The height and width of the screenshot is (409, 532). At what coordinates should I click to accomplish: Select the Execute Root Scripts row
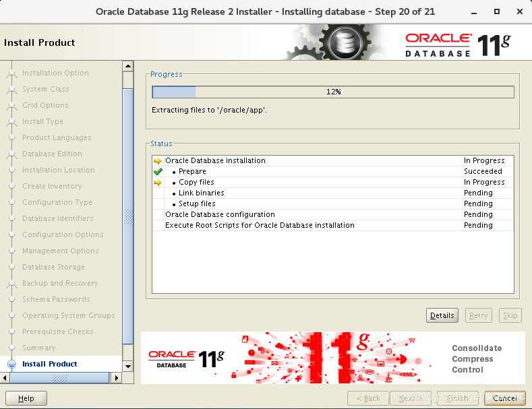point(333,226)
